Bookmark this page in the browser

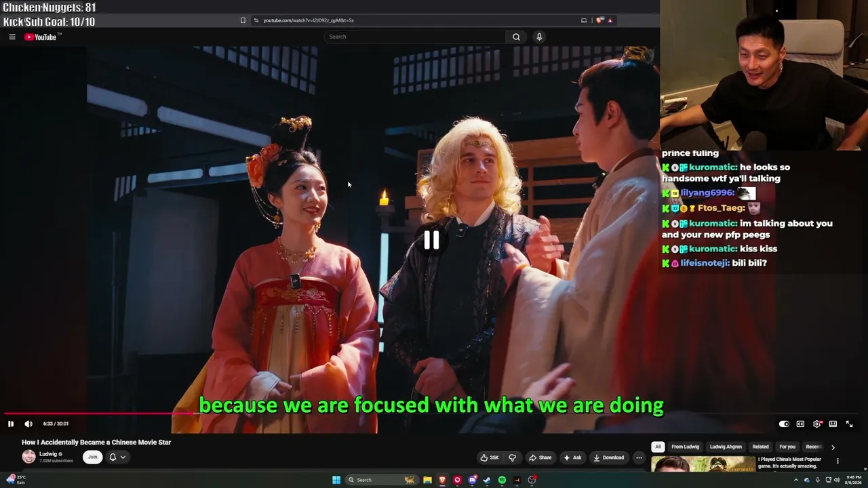(x=243, y=20)
